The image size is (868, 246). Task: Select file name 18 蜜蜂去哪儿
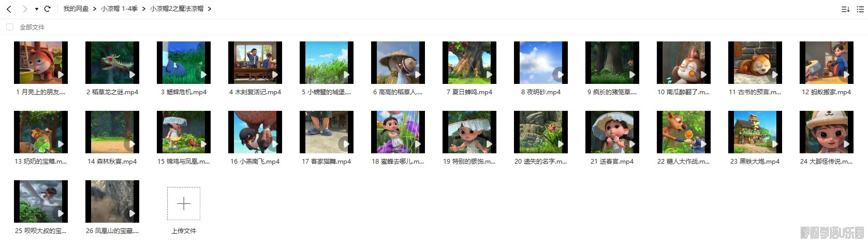[x=398, y=162]
